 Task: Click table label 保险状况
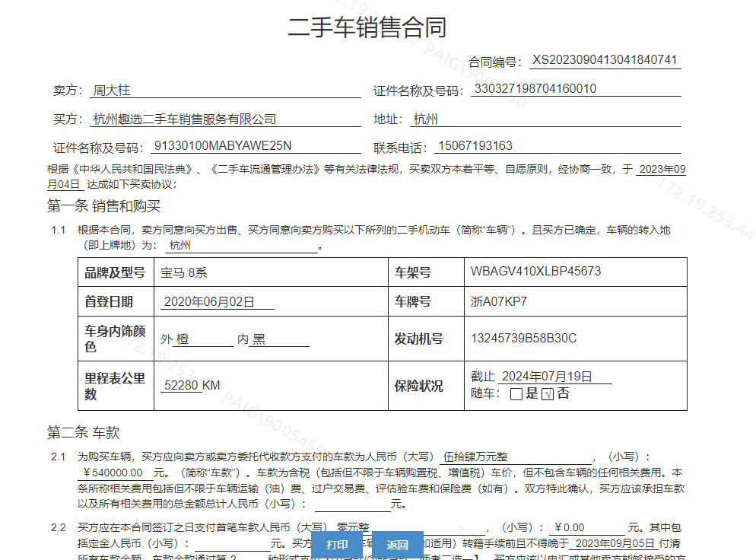(418, 386)
